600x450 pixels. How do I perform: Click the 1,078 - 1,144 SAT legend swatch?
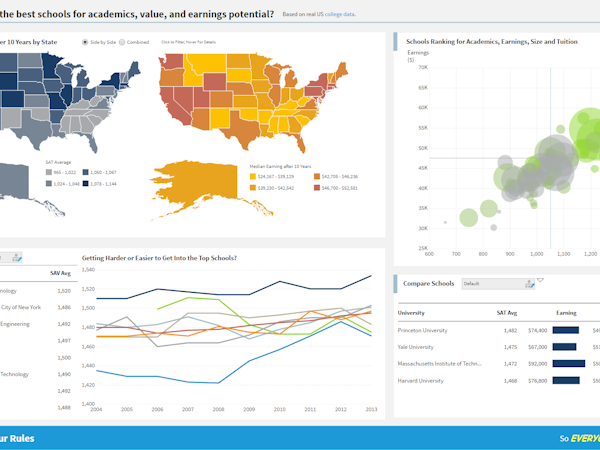[x=86, y=184]
